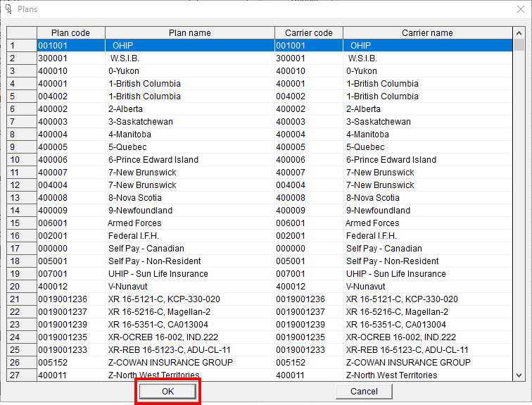Click row header number 1

(x=22, y=46)
